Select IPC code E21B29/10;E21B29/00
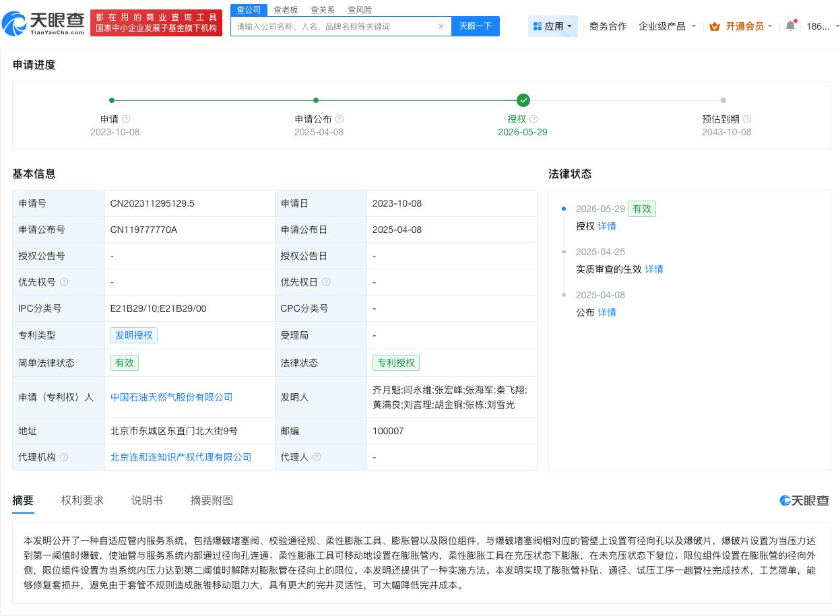This screenshot has height=616, width=840. [158, 308]
